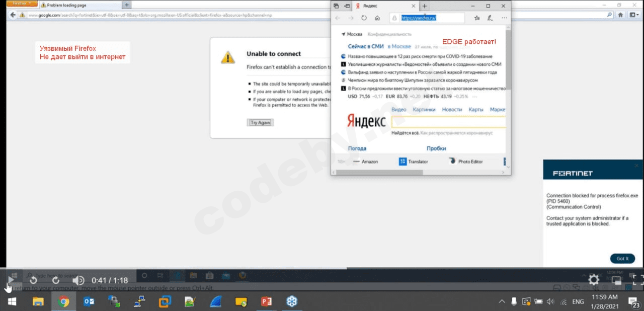
Task: Open news headline about COVID-19 death risk
Action: tap(420, 56)
